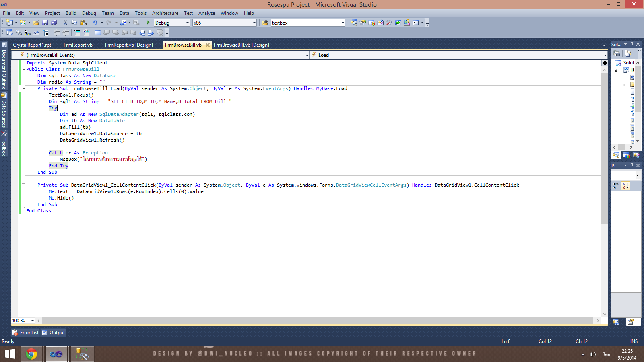Click the split-view handle above the editor scrollbar
644x362 pixels.
605,63
